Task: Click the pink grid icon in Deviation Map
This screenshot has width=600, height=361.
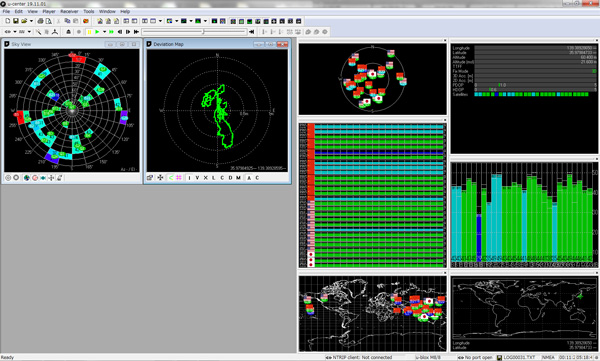Action: click(179, 178)
